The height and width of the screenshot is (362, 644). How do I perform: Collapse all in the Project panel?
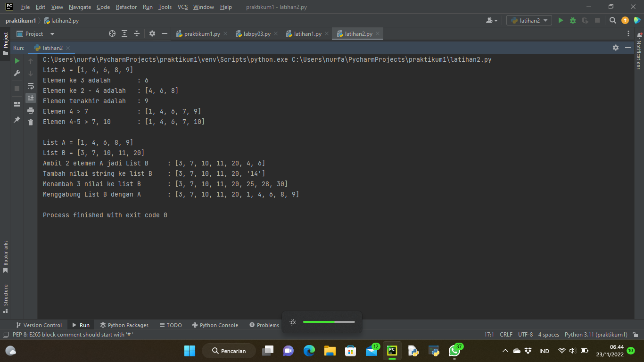137,33
